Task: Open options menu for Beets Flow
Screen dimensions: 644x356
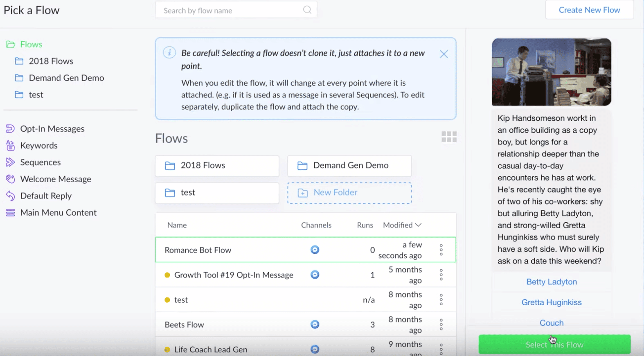Action: (x=441, y=324)
